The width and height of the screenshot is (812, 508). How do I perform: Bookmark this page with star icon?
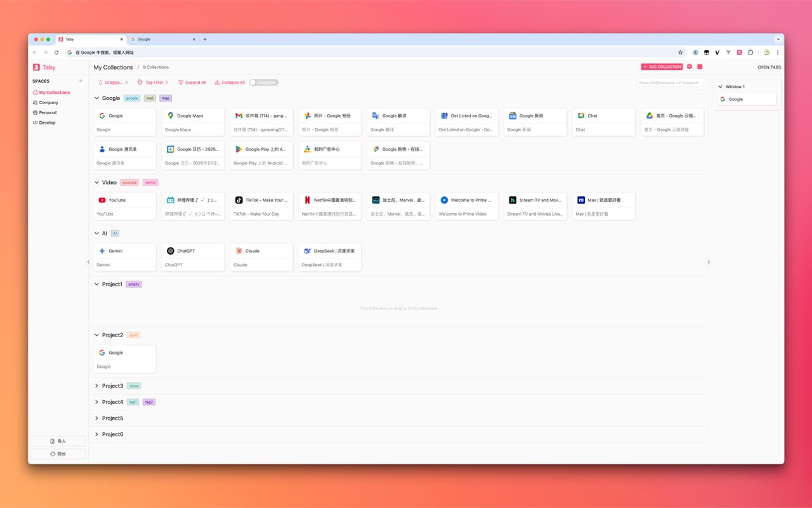[681, 53]
